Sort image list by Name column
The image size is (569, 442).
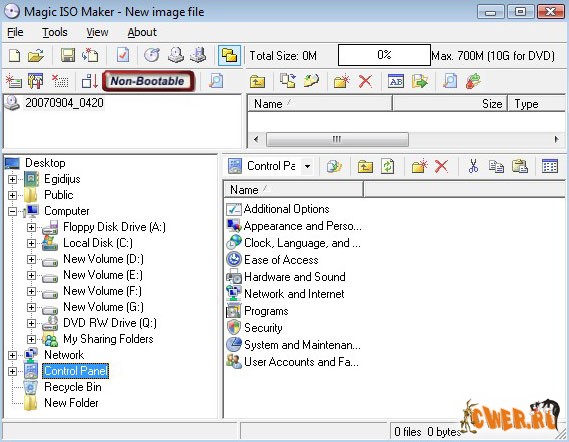pyautogui.click(x=320, y=104)
